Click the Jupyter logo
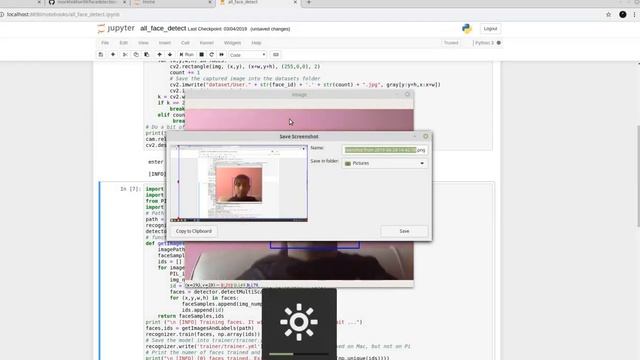Screen dimensions: 640x360 pyautogui.click(x=116, y=29)
